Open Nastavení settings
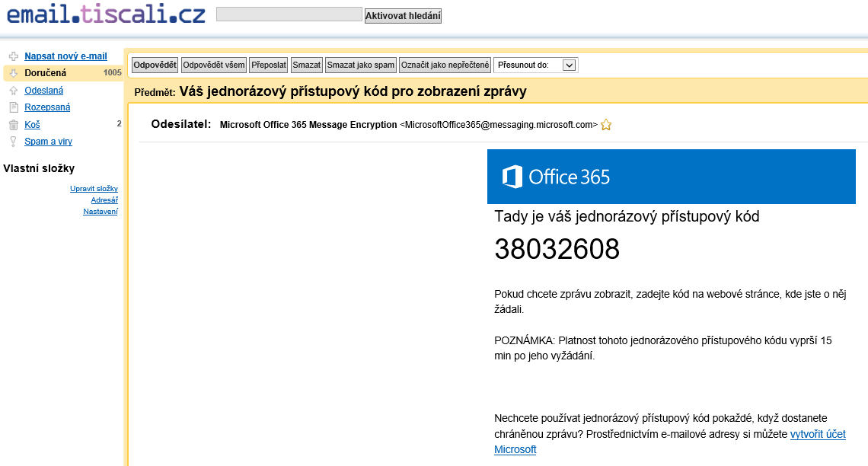 pyautogui.click(x=101, y=212)
